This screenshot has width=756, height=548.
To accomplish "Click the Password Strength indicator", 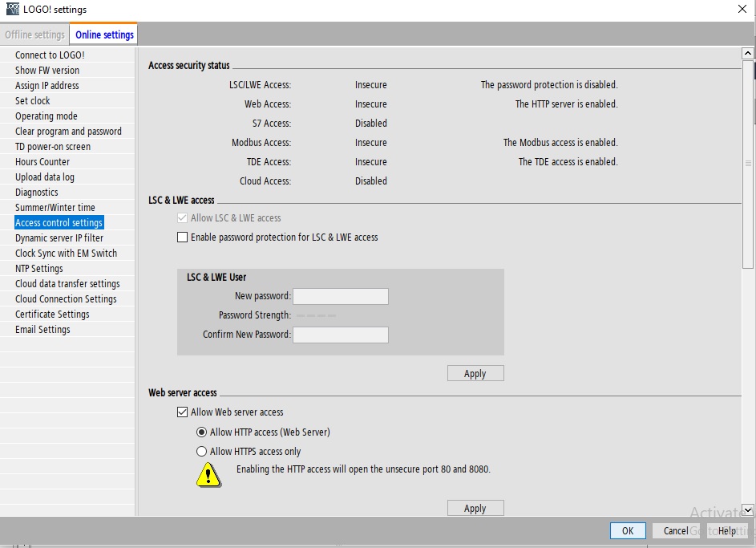I will coord(316,315).
